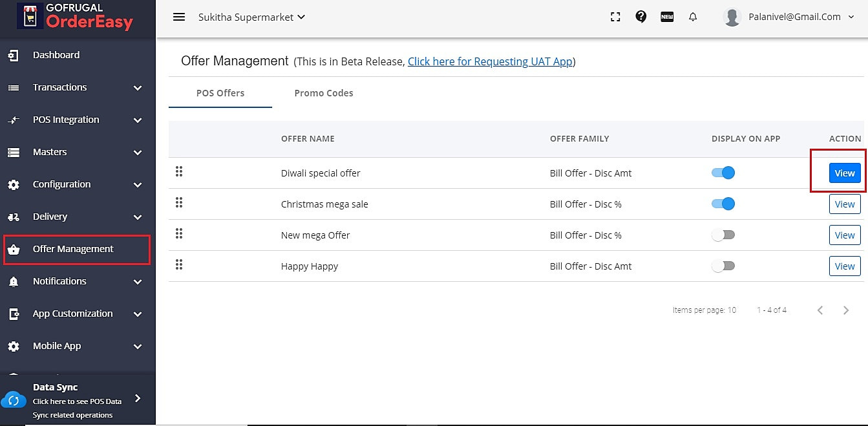Click the Requesting UAT App link
Viewport: 868px width, 426px height.
click(490, 61)
